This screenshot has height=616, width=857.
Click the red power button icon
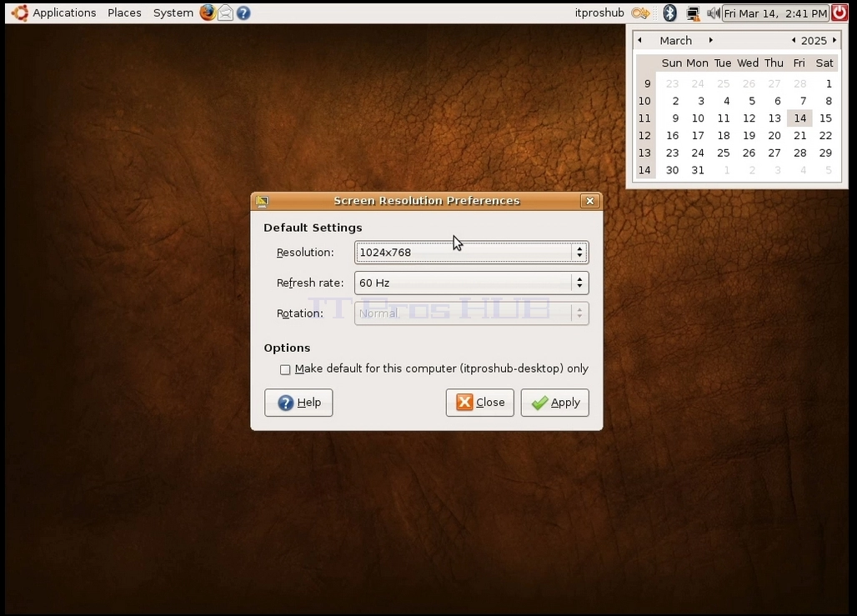[839, 13]
